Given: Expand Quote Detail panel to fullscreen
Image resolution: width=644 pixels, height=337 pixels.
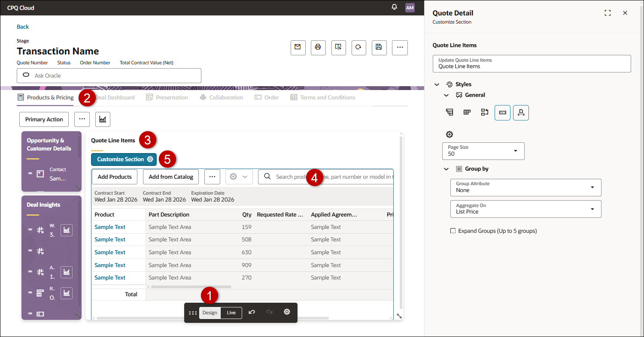Looking at the screenshot, I should pos(608,13).
